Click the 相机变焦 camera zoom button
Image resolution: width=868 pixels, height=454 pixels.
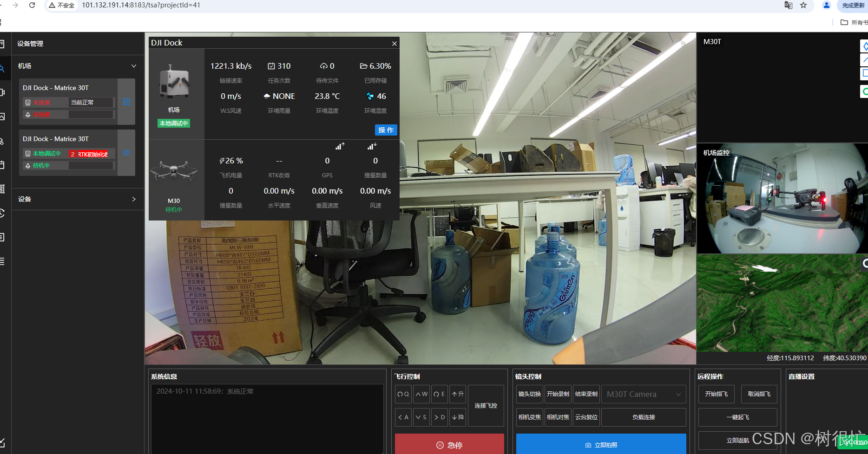[x=530, y=417]
